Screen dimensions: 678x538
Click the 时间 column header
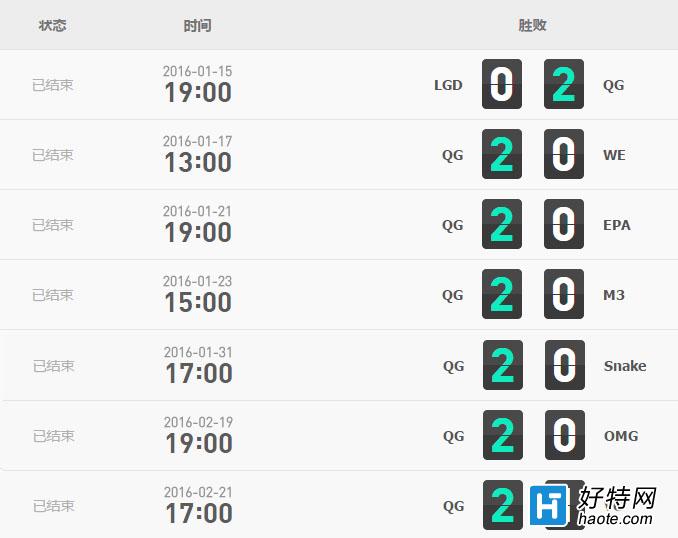point(198,26)
